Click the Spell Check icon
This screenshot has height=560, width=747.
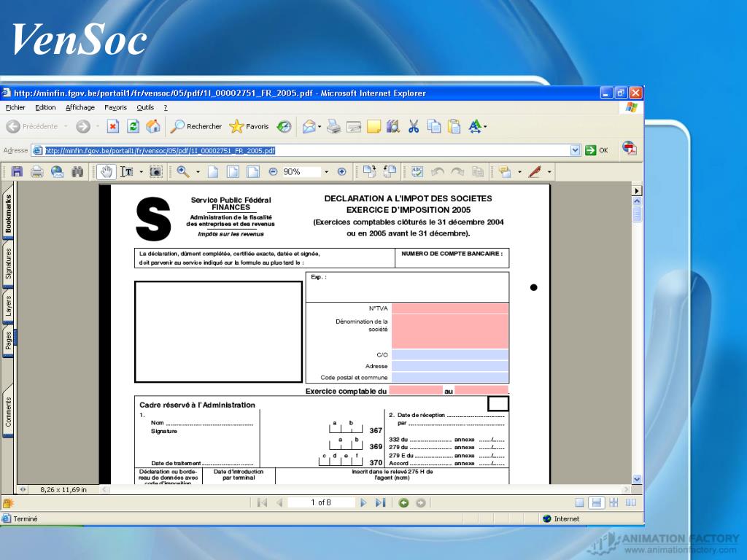pyautogui.click(x=417, y=171)
